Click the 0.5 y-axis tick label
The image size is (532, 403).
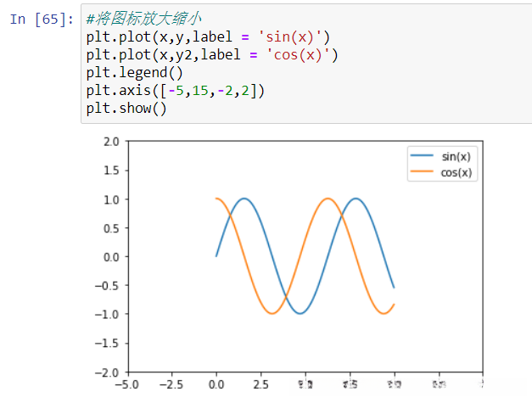pyautogui.click(x=112, y=228)
